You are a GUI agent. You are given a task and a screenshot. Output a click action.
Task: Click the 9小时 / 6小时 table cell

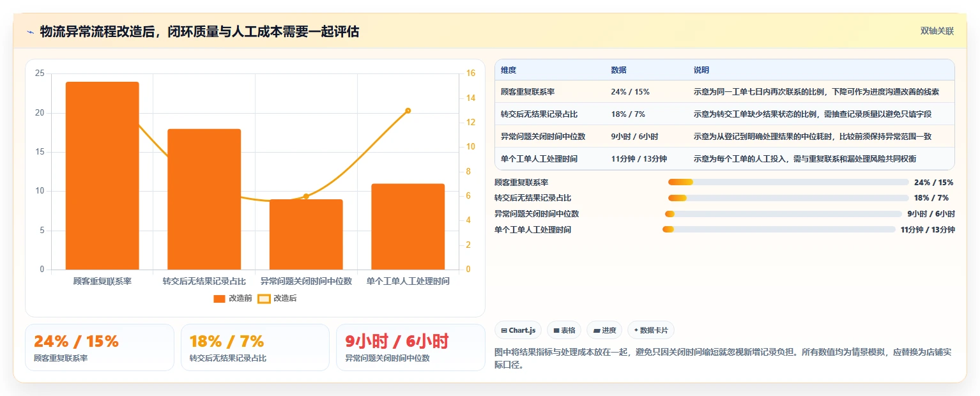634,137
